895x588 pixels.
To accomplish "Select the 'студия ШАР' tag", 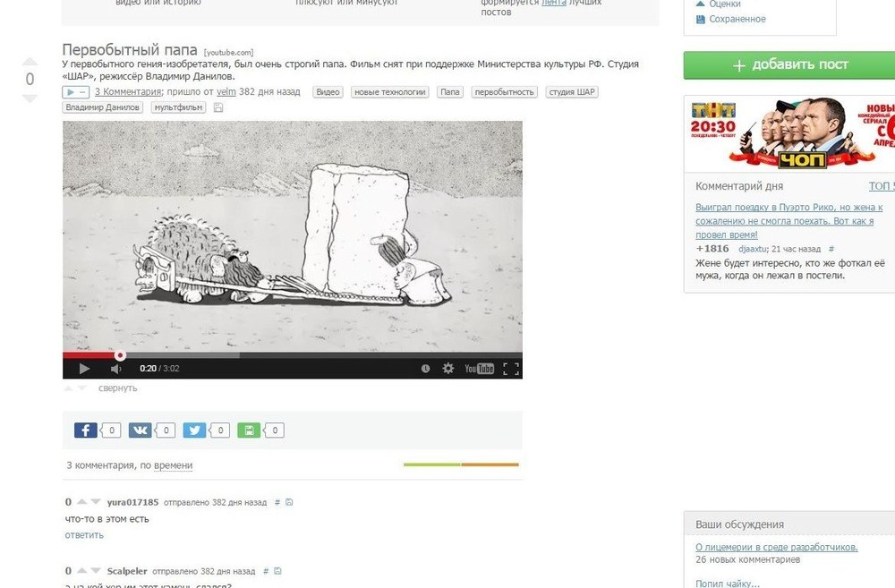I will 572,92.
